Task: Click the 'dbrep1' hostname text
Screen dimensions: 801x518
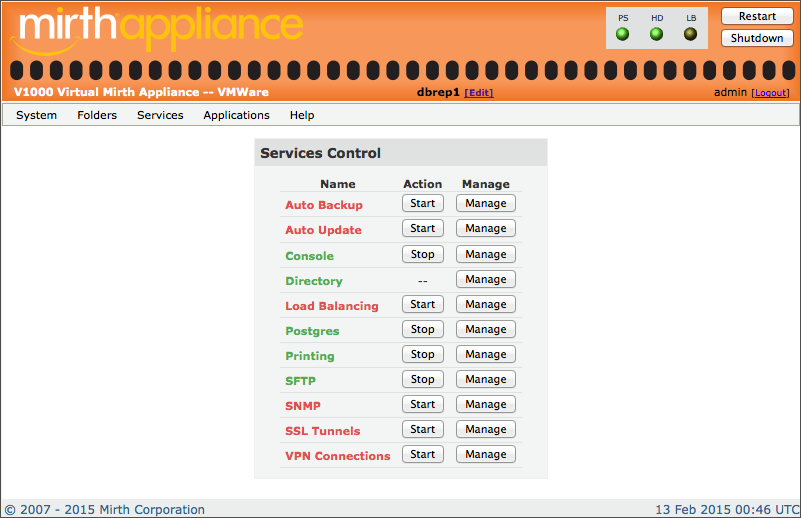Action: coord(438,92)
